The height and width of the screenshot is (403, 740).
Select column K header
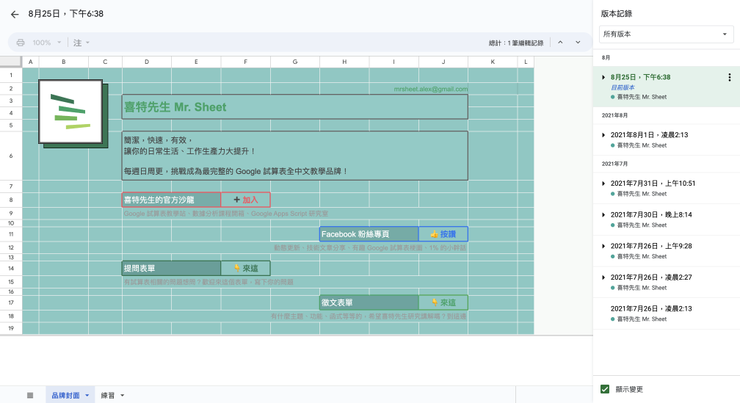tap(493, 62)
